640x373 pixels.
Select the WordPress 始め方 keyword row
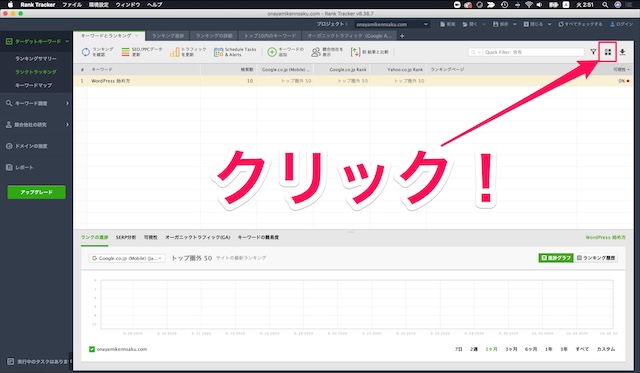tap(353, 81)
